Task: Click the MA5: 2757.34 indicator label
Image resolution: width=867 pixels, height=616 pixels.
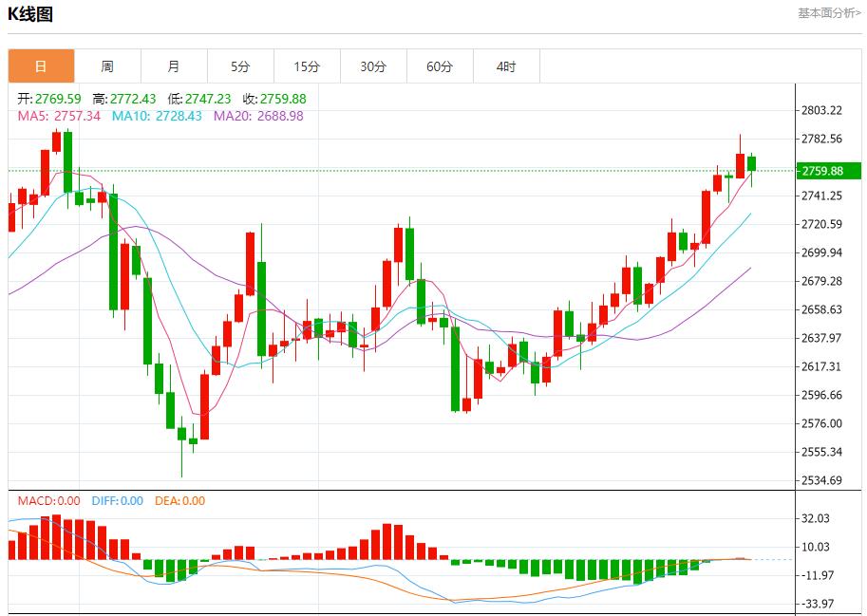Action: 59,116
